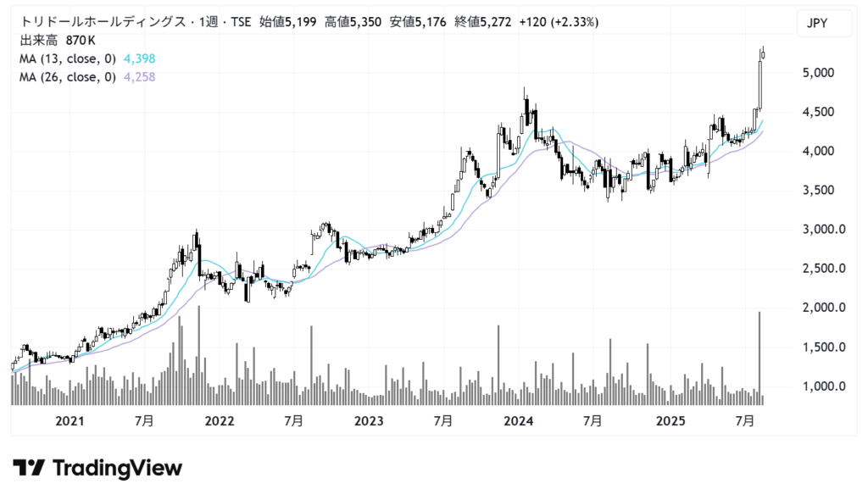Click the トリドールホールディングス symbol title
The height and width of the screenshot is (500, 868).
coord(103,22)
